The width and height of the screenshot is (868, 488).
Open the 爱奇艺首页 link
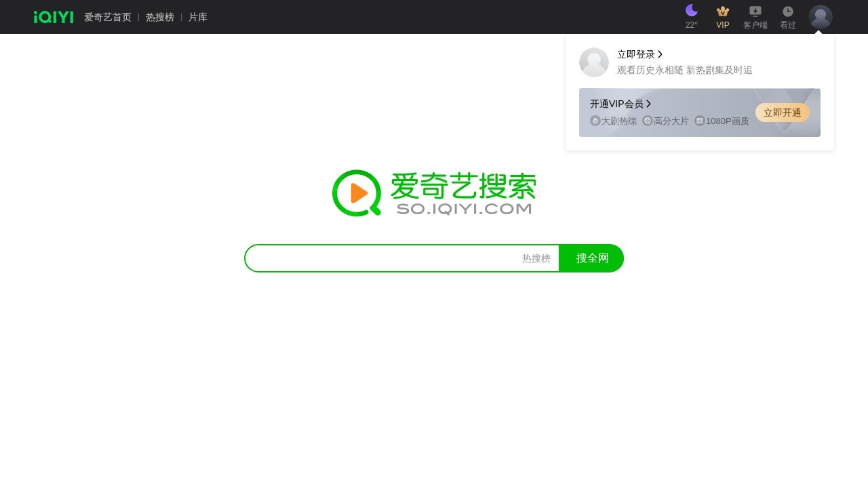point(108,17)
